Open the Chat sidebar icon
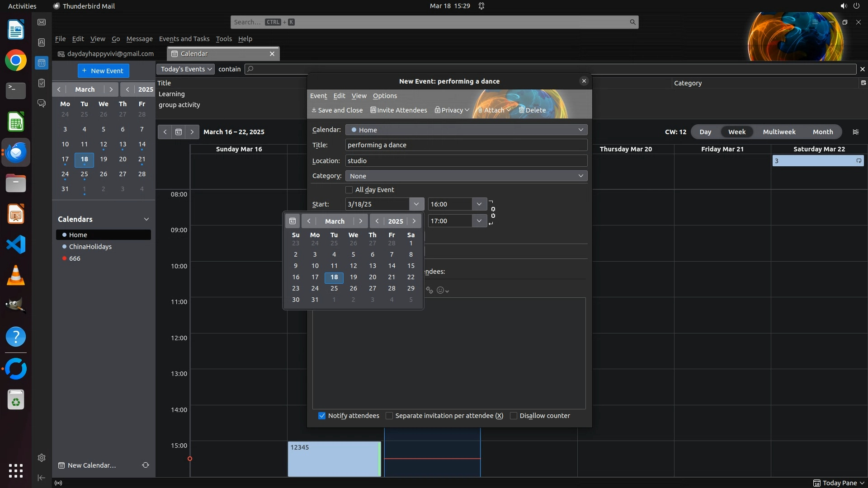Screen dimensions: 868x488 [x=41, y=103]
